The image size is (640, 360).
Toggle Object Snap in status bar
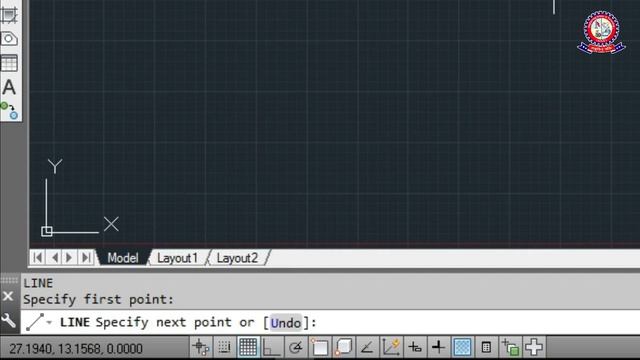point(319,347)
